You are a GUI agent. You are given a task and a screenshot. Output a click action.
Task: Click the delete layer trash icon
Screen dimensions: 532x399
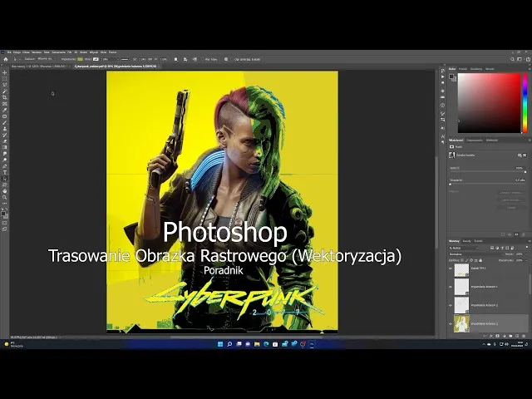click(x=524, y=336)
